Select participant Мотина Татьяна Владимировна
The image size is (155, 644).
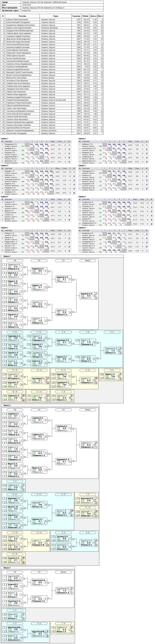click(19, 75)
